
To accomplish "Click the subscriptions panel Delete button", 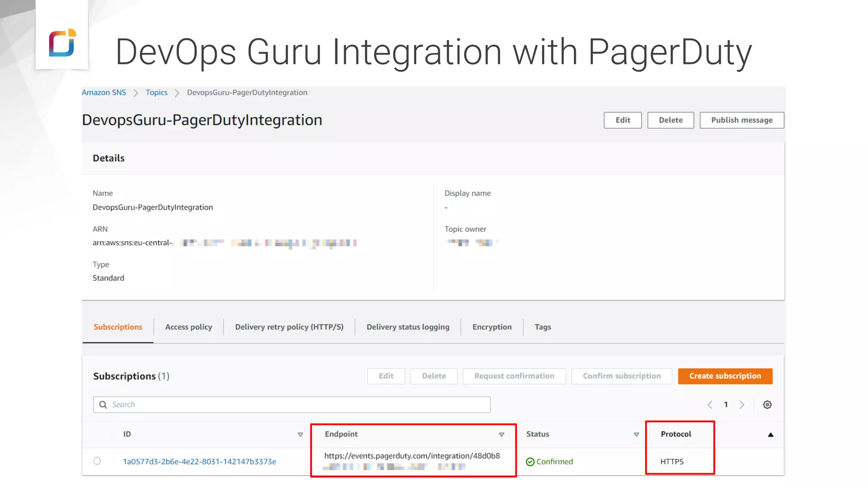I will pyautogui.click(x=434, y=376).
